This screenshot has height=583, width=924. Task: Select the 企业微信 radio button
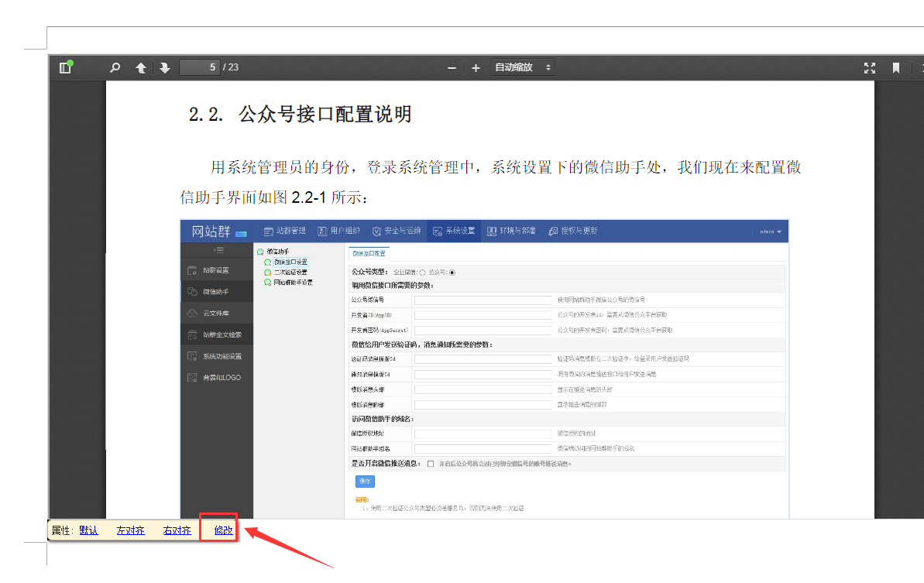pos(422,273)
